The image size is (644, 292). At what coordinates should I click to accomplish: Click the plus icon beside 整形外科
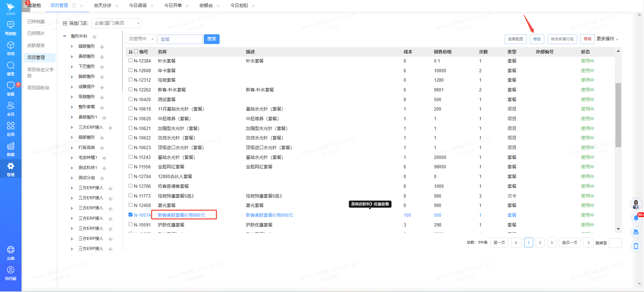coord(94,37)
